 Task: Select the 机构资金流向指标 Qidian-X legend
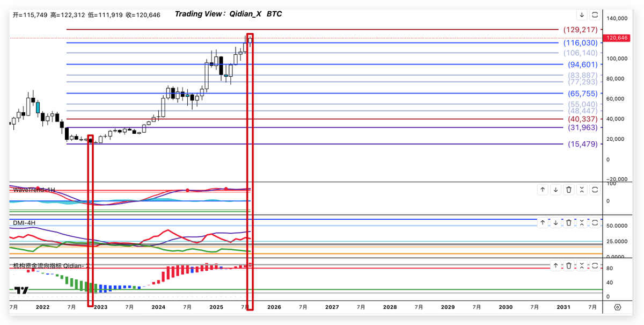pos(52,266)
